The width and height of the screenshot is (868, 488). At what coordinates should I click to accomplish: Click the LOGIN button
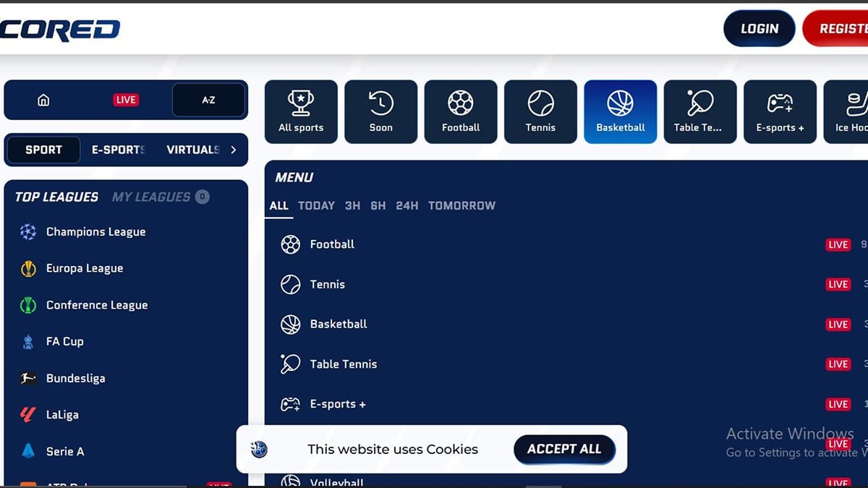tap(759, 29)
